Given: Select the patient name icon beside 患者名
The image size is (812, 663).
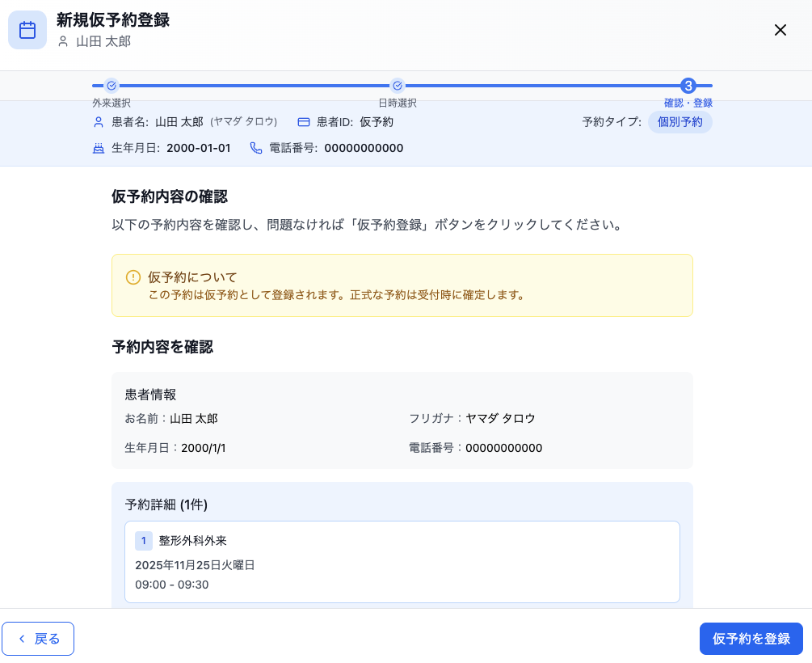Looking at the screenshot, I should coord(98,122).
